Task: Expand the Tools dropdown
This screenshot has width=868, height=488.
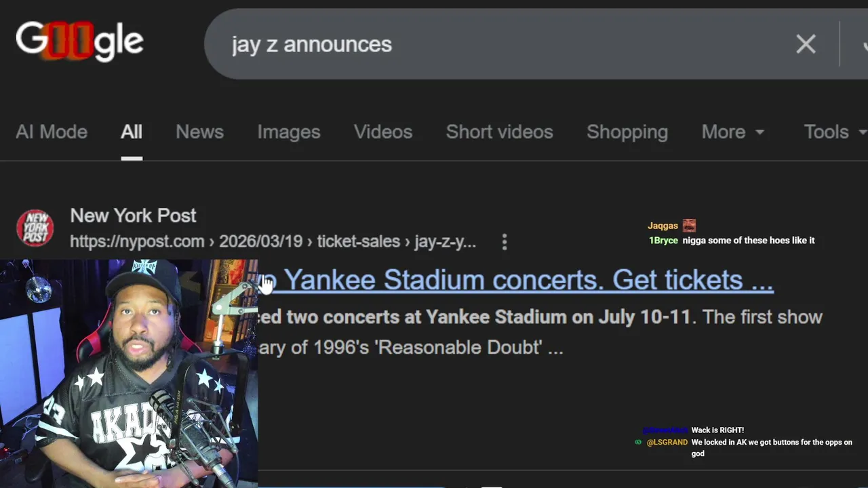Action: pyautogui.click(x=835, y=132)
